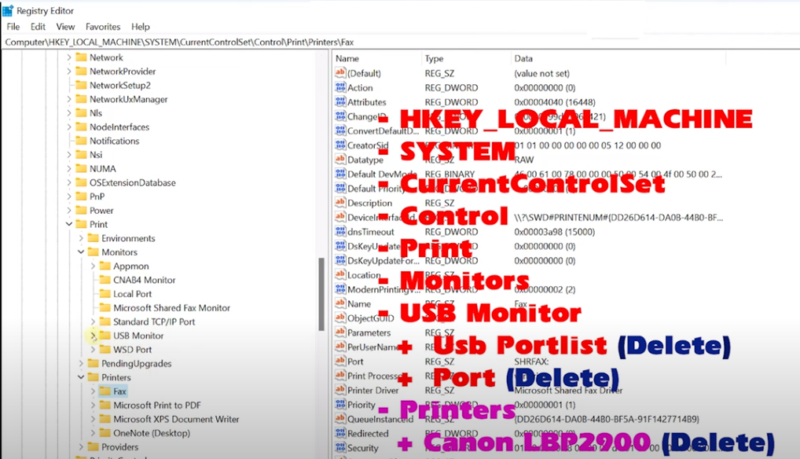This screenshot has width=800, height=459.
Task: Select the NetworkSetup2 folder icon
Action: click(x=81, y=85)
